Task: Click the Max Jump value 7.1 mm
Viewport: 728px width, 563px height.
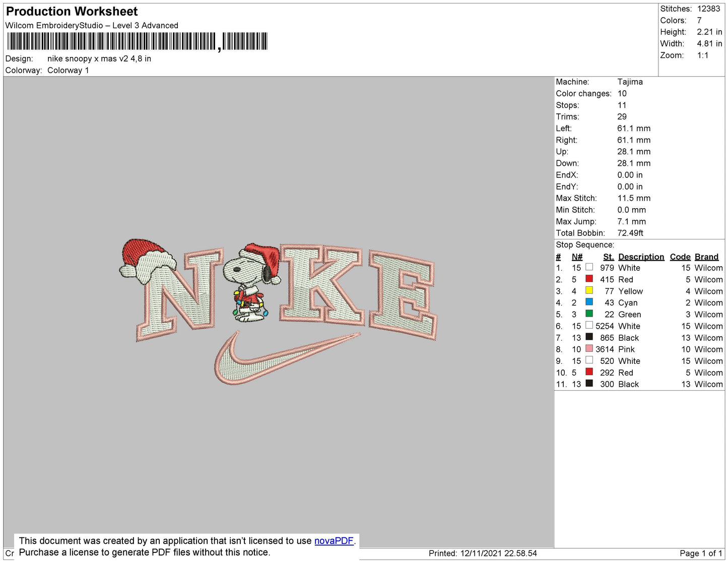Action: pos(631,221)
